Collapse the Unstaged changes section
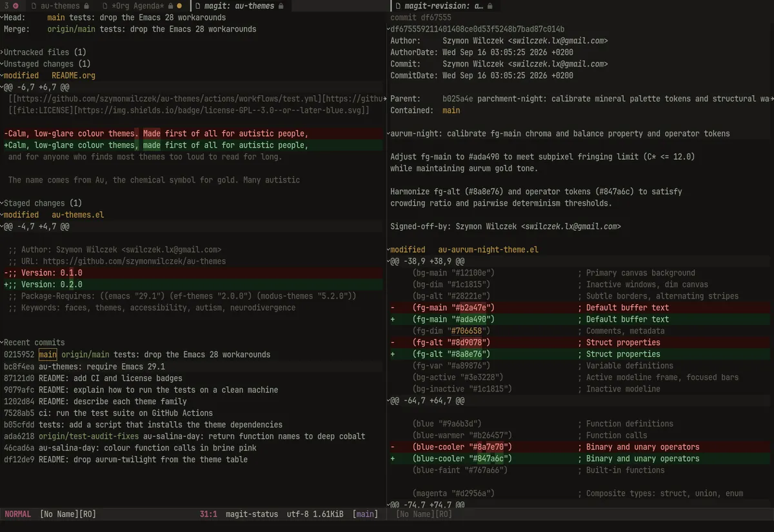The width and height of the screenshot is (774, 532). click(x=2, y=64)
